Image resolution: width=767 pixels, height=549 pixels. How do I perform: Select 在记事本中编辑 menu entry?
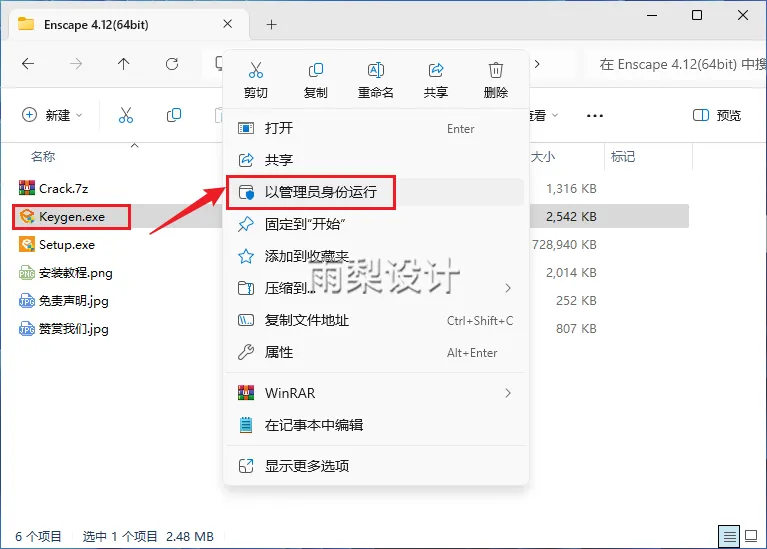(x=375, y=425)
